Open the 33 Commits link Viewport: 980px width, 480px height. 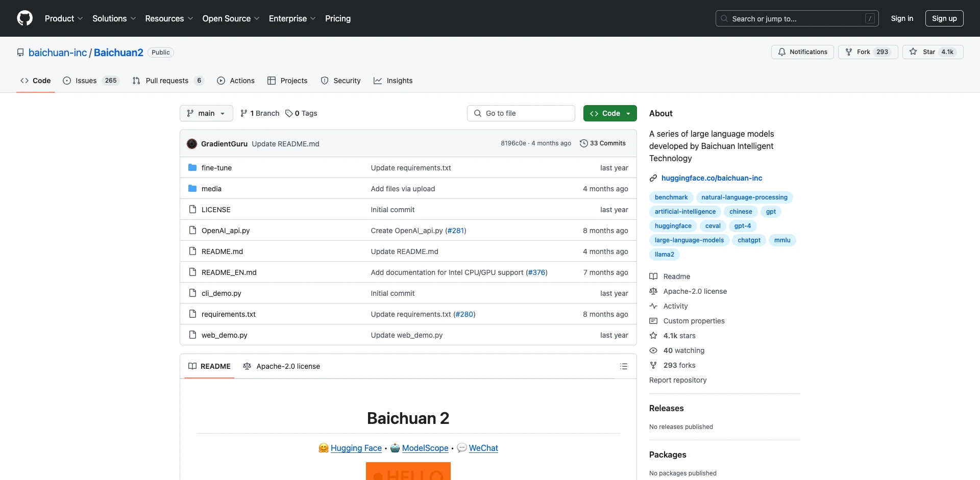point(603,143)
